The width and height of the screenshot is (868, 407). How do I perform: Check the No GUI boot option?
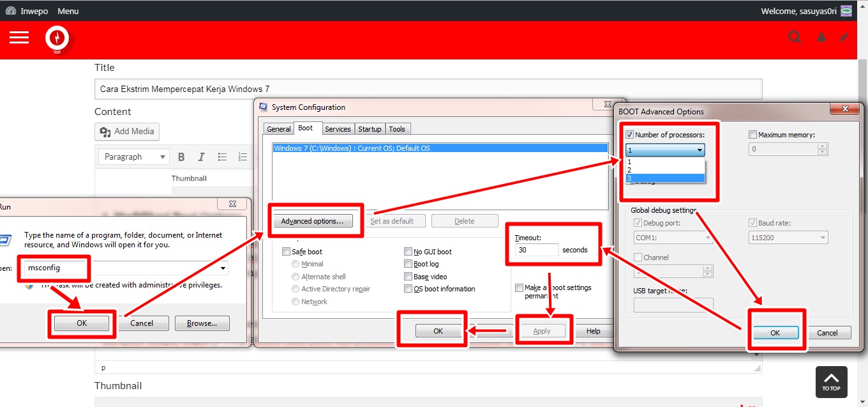408,252
